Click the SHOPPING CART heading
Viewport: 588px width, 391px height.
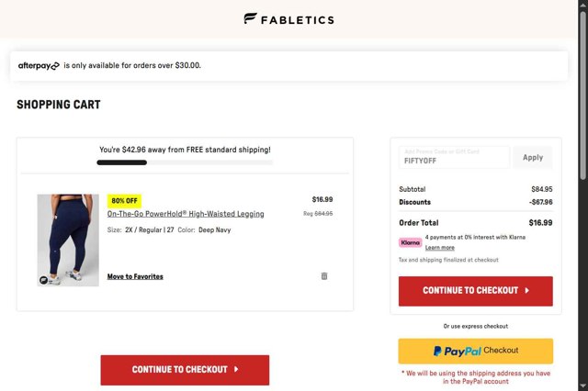59,106
